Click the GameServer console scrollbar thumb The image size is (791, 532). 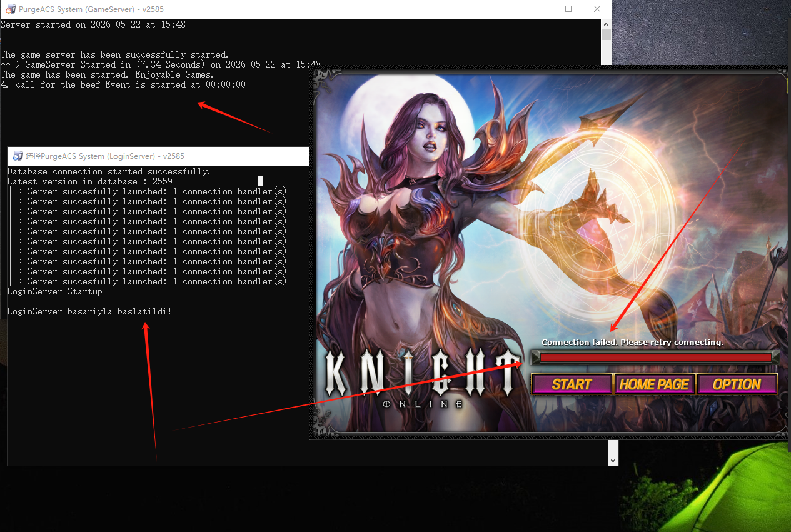[x=606, y=34]
